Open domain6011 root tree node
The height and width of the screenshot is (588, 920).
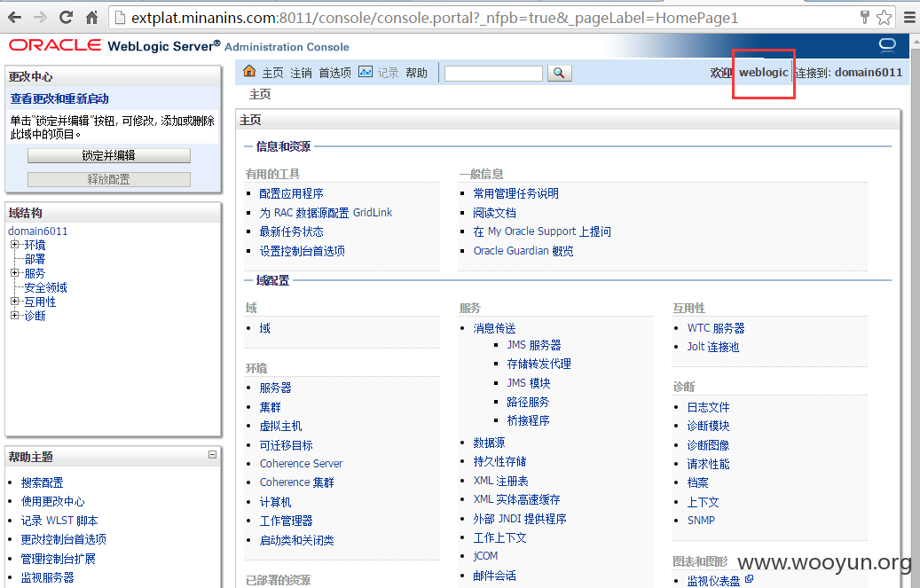[x=38, y=231]
